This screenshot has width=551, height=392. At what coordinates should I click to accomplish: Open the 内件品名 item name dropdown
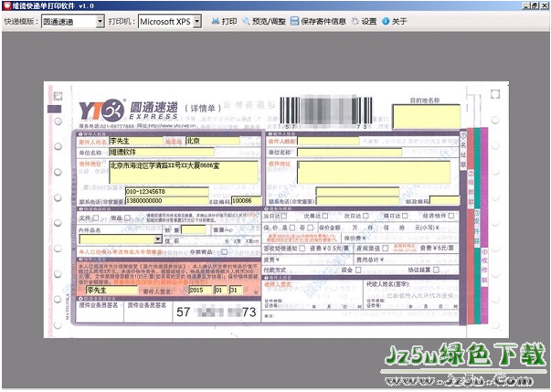click(158, 239)
